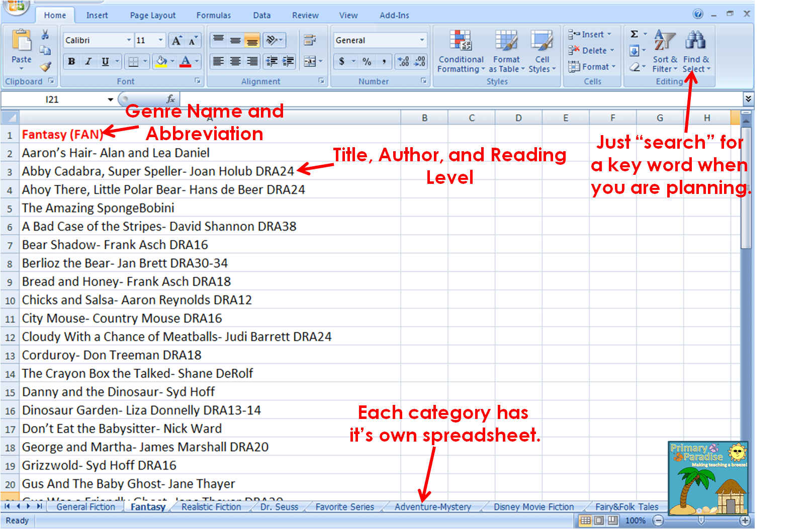
Task: Toggle bold formatting
Action: pos(71,62)
